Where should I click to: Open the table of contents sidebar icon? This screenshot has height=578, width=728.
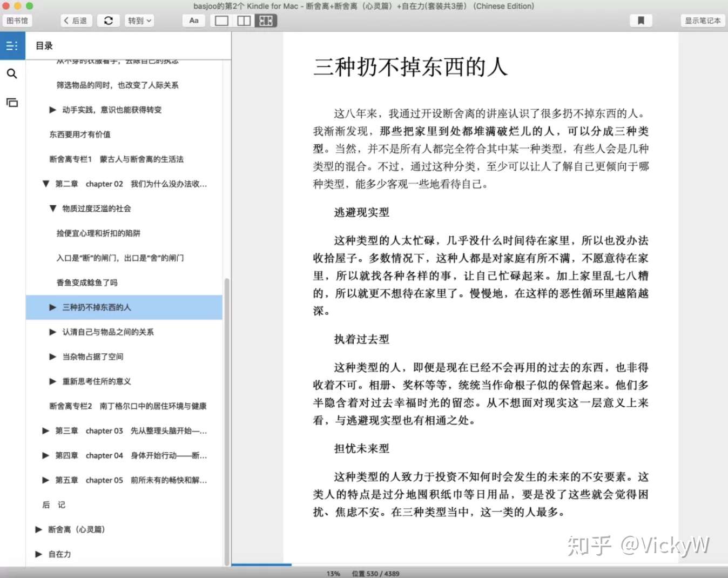pos(12,46)
